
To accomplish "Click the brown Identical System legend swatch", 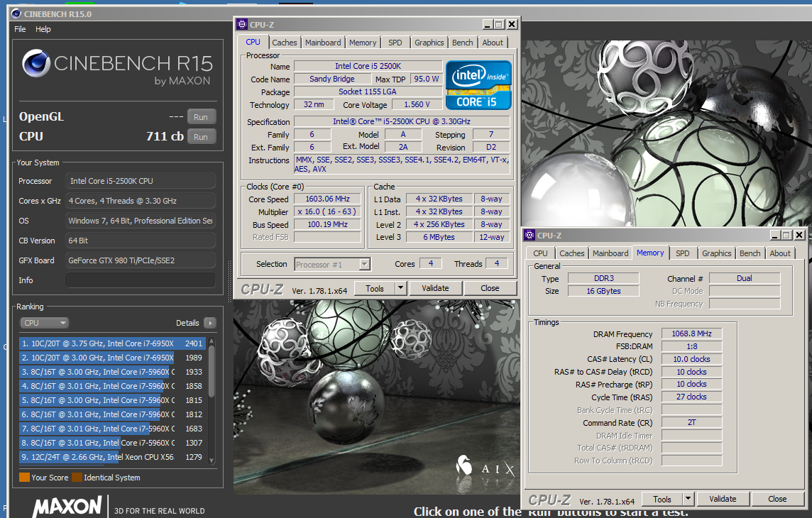I will (77, 477).
